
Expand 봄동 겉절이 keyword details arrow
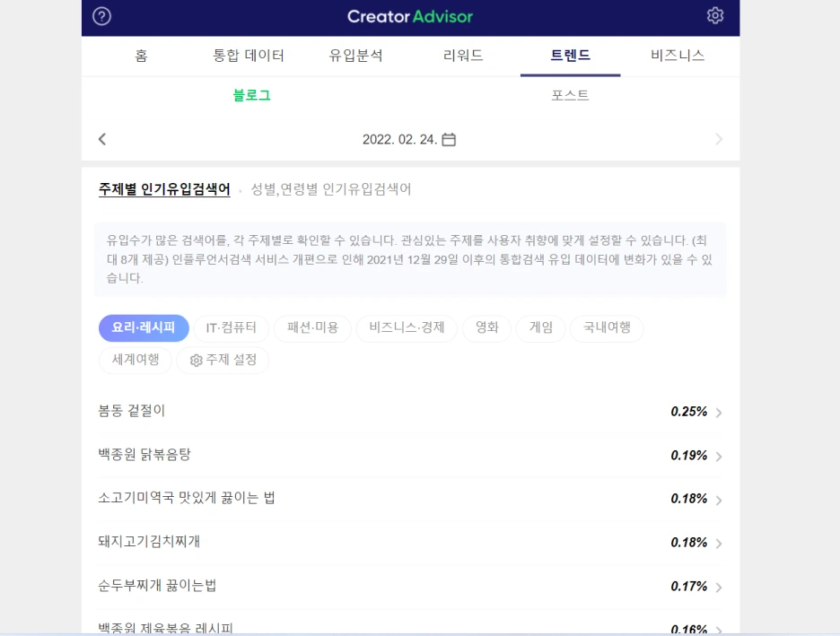tap(719, 413)
